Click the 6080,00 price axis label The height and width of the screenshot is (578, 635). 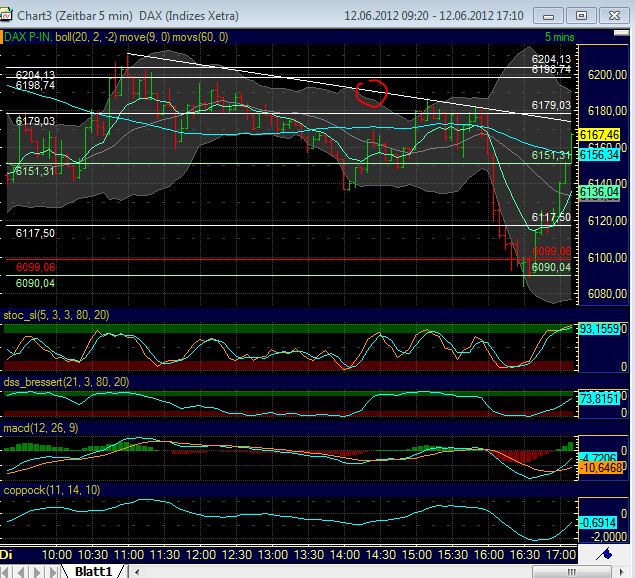point(607,294)
